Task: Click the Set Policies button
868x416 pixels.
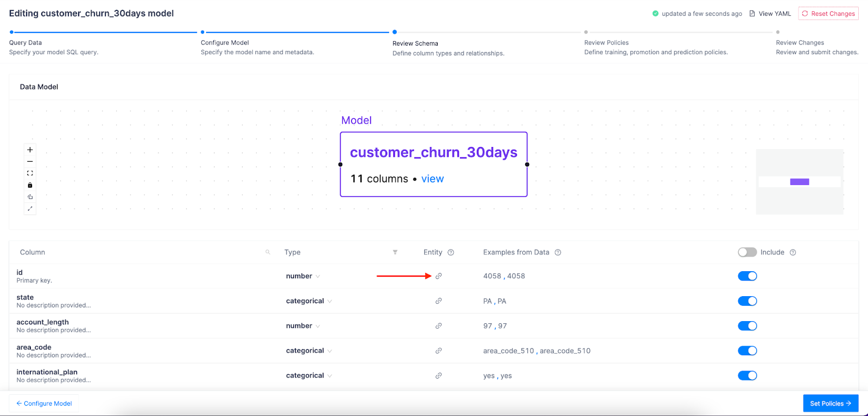Action: [830, 404]
